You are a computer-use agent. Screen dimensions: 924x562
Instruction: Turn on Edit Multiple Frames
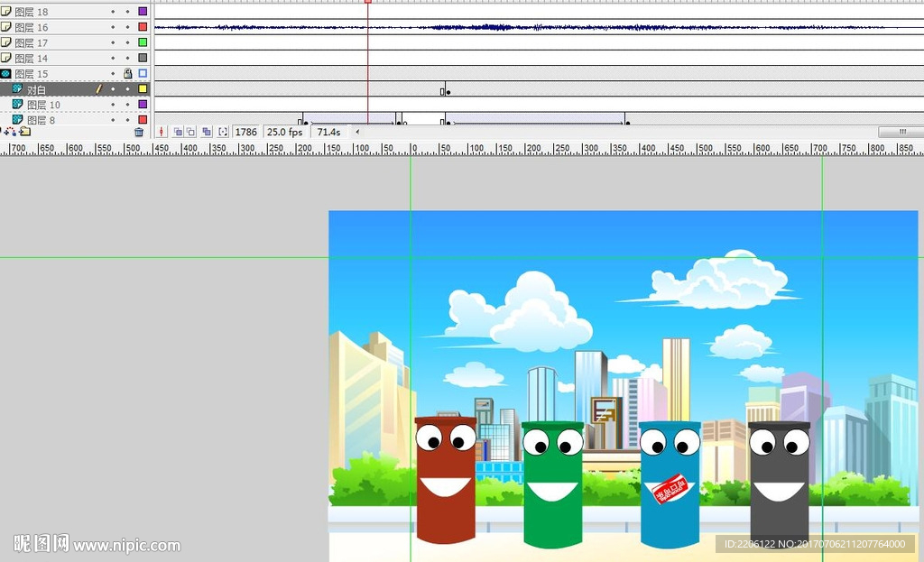point(207,132)
